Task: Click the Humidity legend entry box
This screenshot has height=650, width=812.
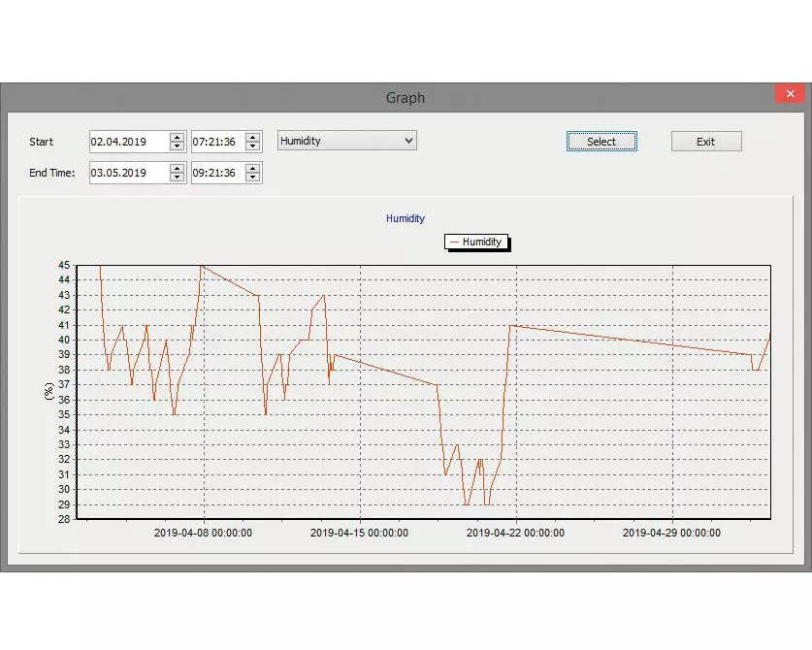Action: pyautogui.click(x=475, y=242)
